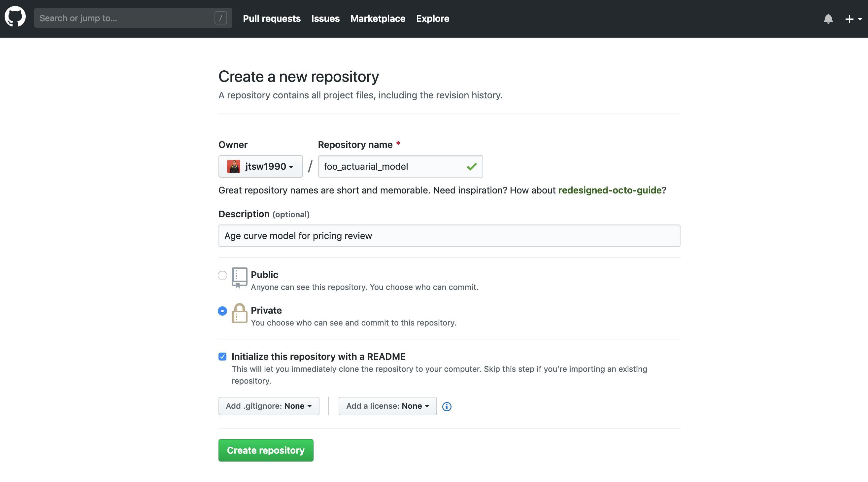Open the Issues page
The width and height of the screenshot is (868, 482).
click(325, 18)
